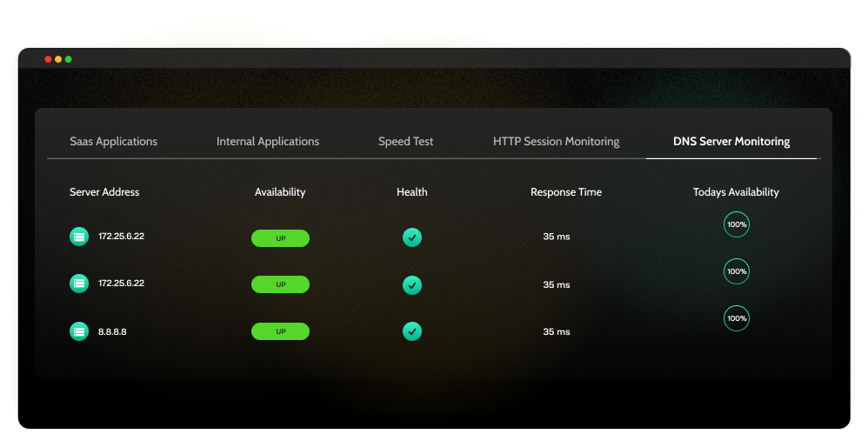
Task: Click the Todays Availability column header
Action: pos(736,192)
